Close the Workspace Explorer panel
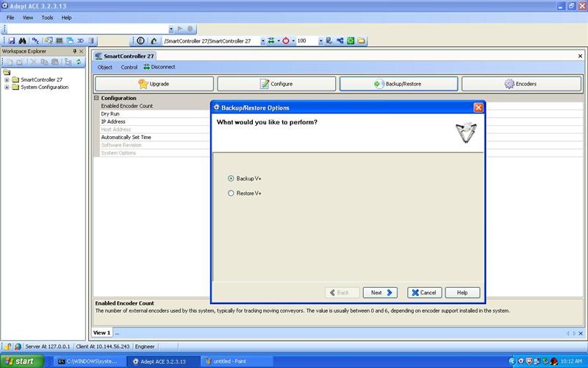The height and width of the screenshot is (368, 588). tap(82, 51)
